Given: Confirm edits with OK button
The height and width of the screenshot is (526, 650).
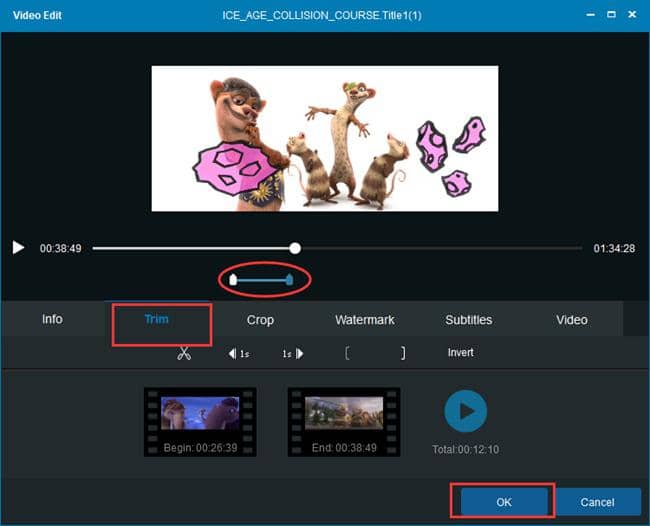Looking at the screenshot, I should 504,502.
